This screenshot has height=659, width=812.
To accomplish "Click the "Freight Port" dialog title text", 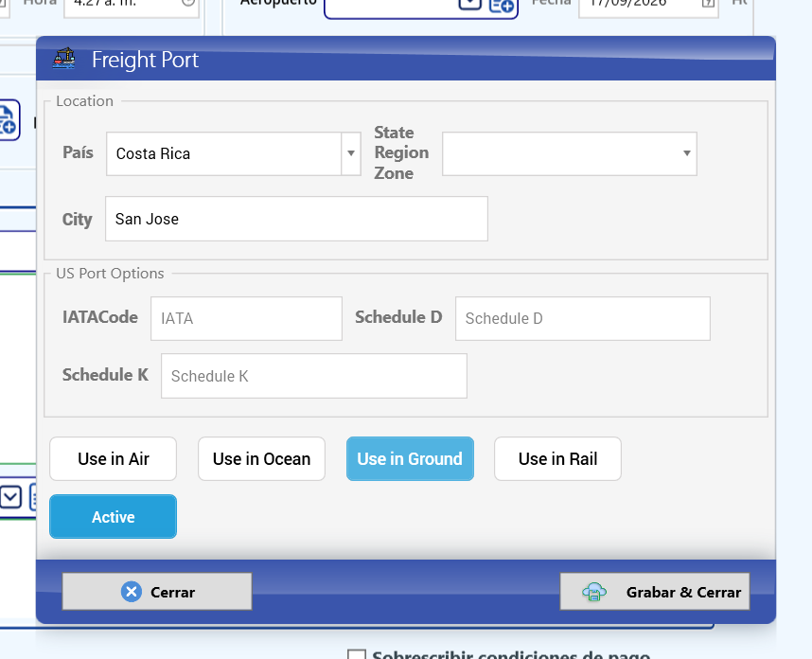I will coord(145,60).
